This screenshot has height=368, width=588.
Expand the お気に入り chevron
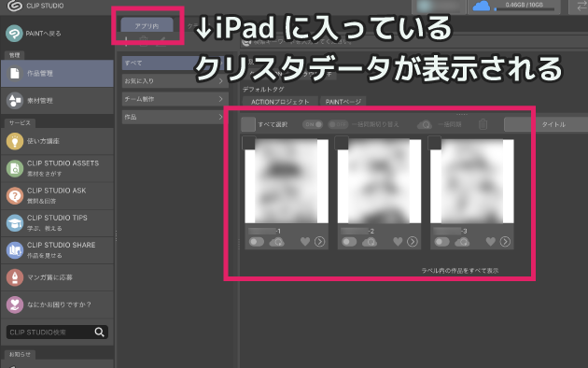(221, 81)
